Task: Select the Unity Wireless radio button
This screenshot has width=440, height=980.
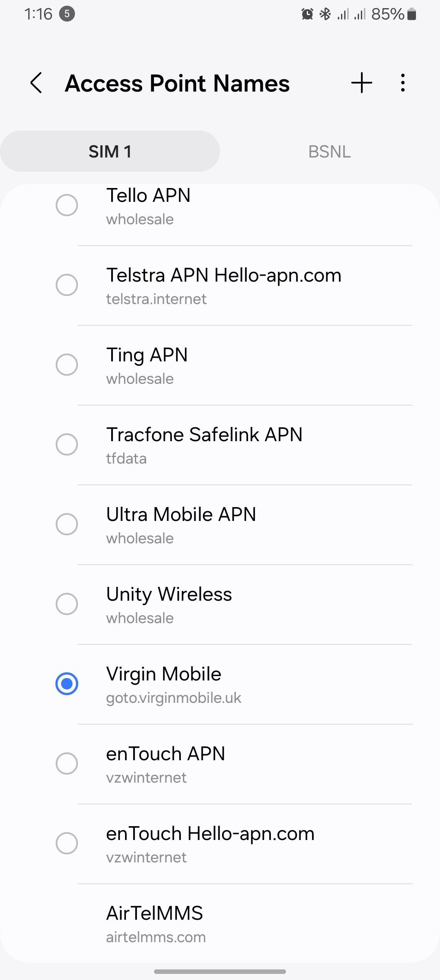Action: click(67, 604)
